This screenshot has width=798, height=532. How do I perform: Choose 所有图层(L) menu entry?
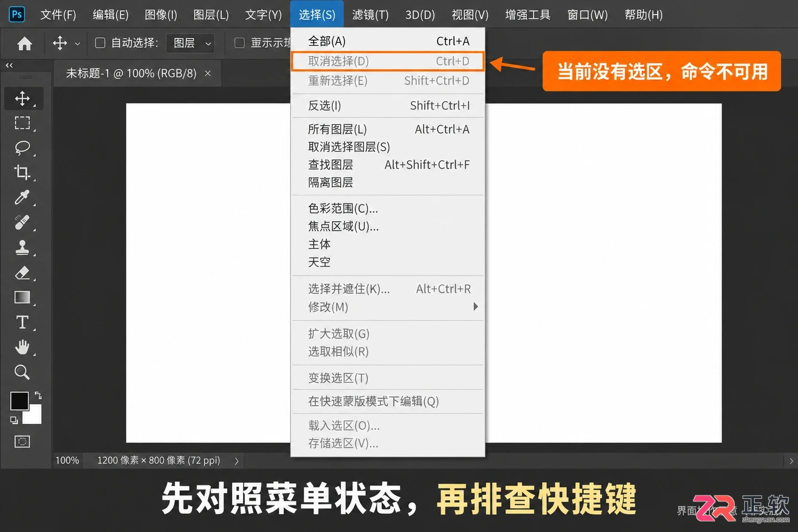[388, 129]
